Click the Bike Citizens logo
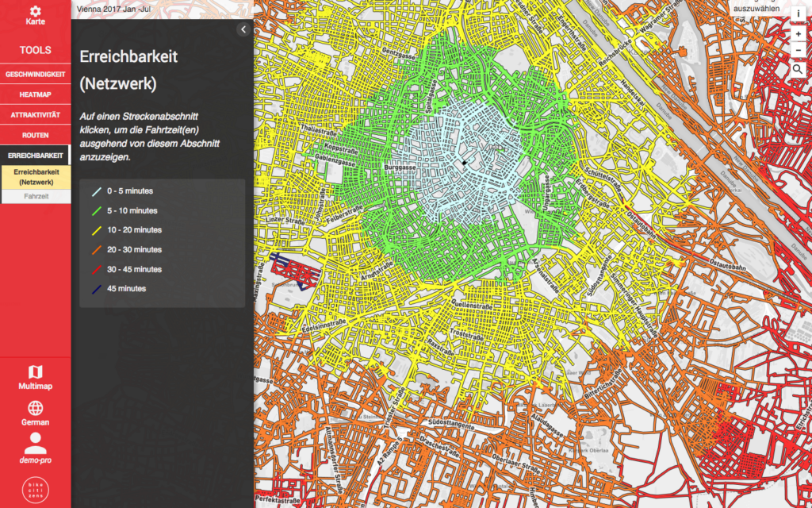 click(x=35, y=489)
